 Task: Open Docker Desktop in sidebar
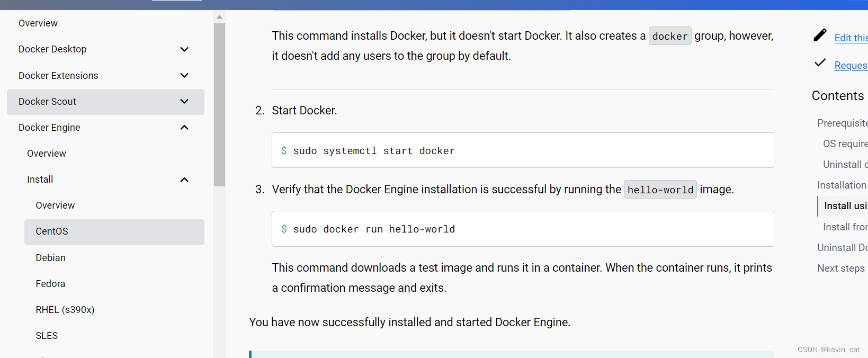pyautogui.click(x=52, y=49)
